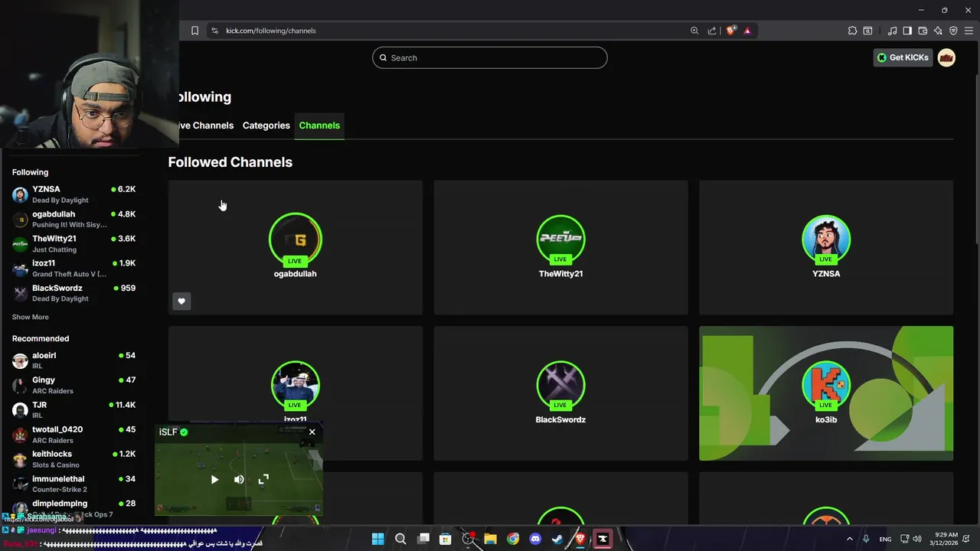980x551 pixels.
Task: Open Windows Start menu
Action: (x=378, y=539)
